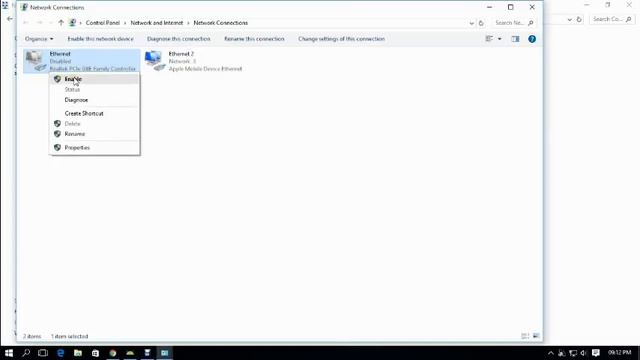The image size is (640, 360).
Task: Click Network Connections in the breadcrumb
Action: coord(221,23)
